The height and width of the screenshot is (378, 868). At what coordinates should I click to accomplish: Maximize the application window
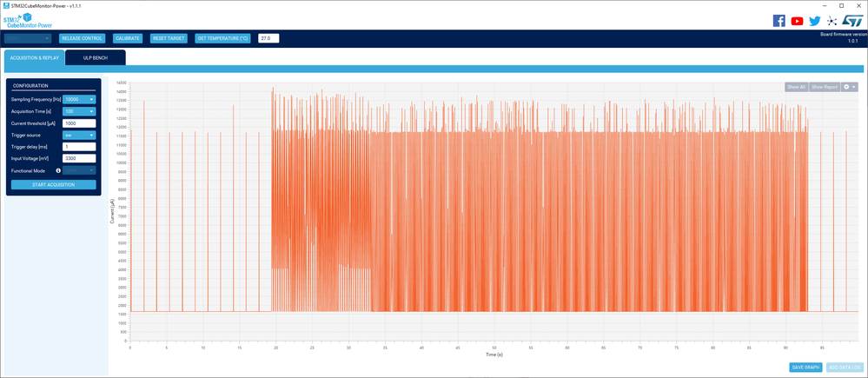pyautogui.click(x=841, y=5)
